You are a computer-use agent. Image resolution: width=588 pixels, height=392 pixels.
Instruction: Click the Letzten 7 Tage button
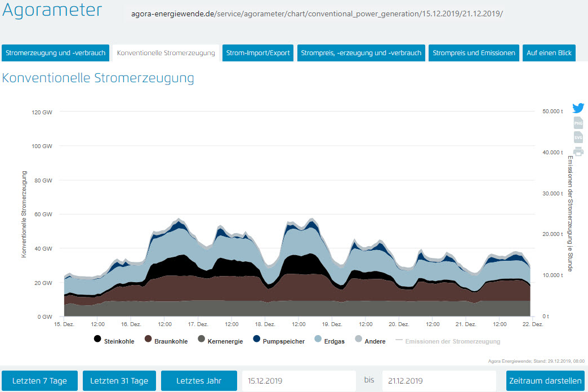(x=39, y=381)
